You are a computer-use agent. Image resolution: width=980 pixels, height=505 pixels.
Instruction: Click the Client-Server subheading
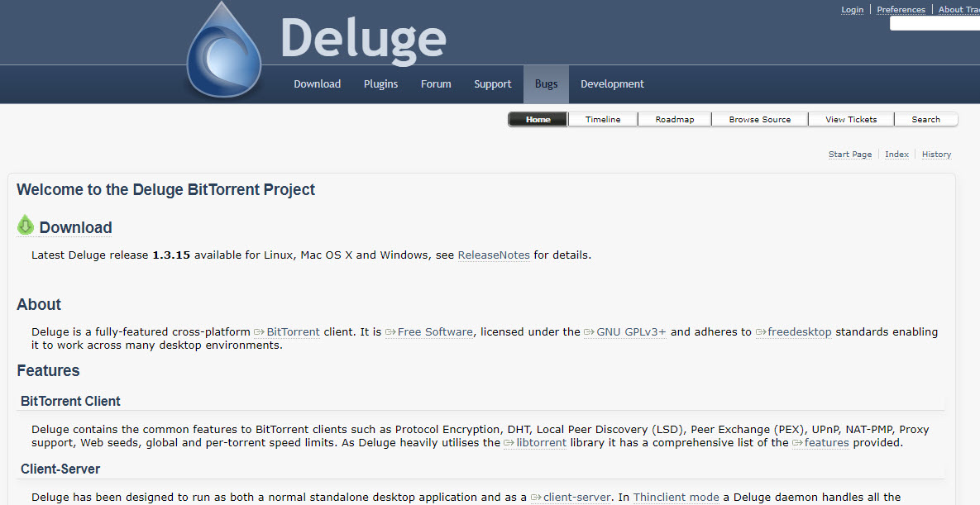click(x=60, y=469)
